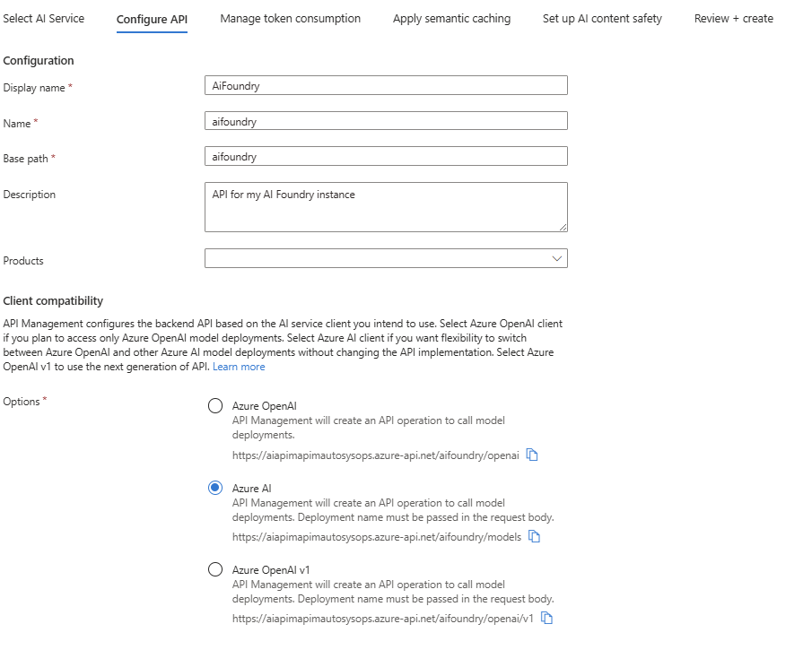This screenshot has height=650, width=812.
Task: Choose the Azure OpenAI v1 option
Action: point(215,570)
